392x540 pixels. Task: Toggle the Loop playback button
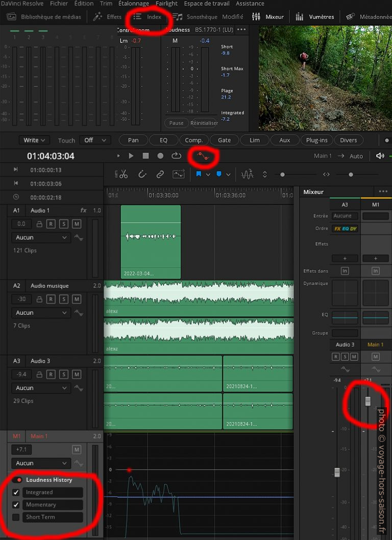(177, 156)
